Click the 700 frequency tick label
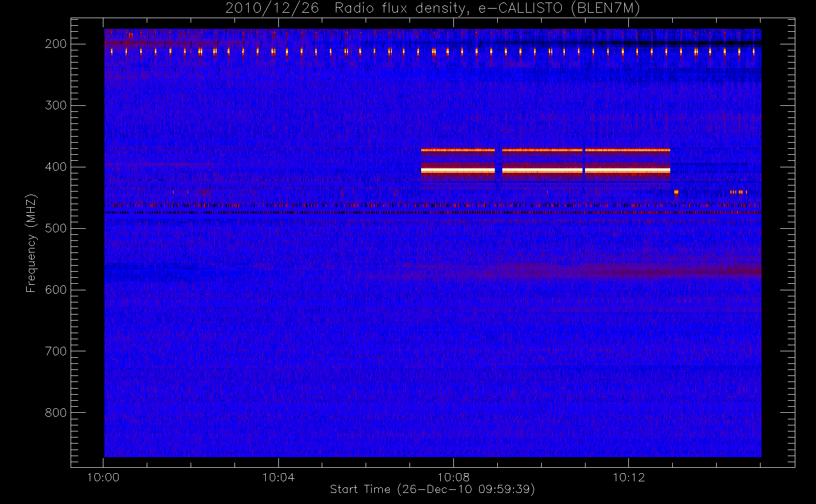This screenshot has width=816, height=504. [x=55, y=351]
